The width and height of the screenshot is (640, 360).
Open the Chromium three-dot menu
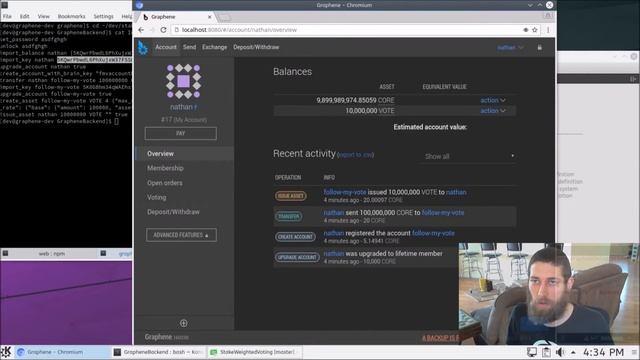point(548,30)
